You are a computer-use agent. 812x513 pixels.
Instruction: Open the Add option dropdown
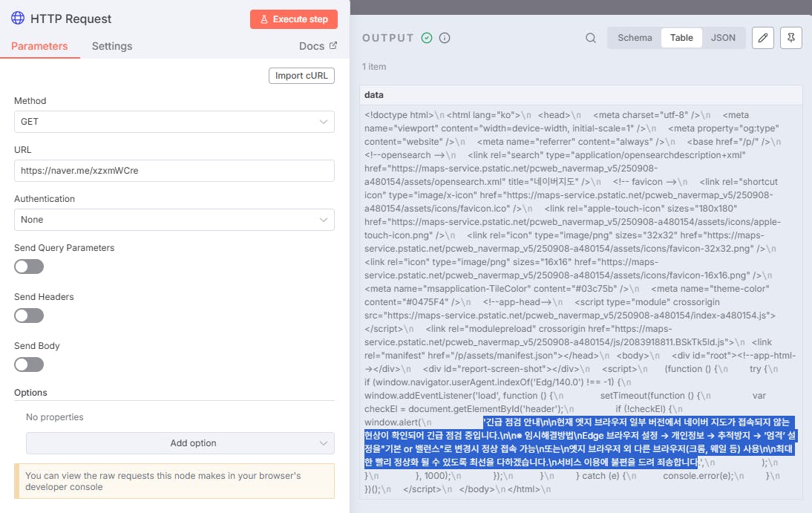click(x=180, y=443)
